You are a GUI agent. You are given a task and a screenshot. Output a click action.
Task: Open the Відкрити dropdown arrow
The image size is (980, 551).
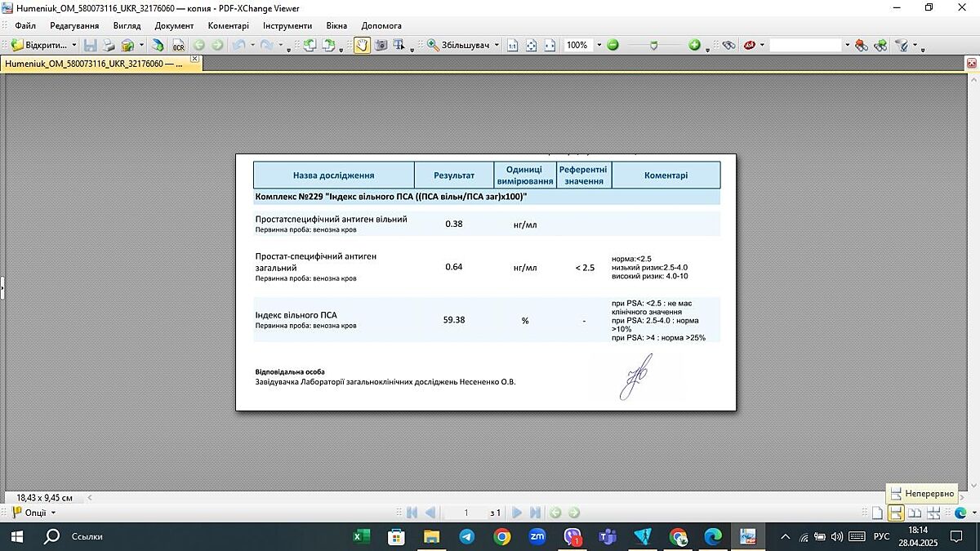click(x=74, y=45)
